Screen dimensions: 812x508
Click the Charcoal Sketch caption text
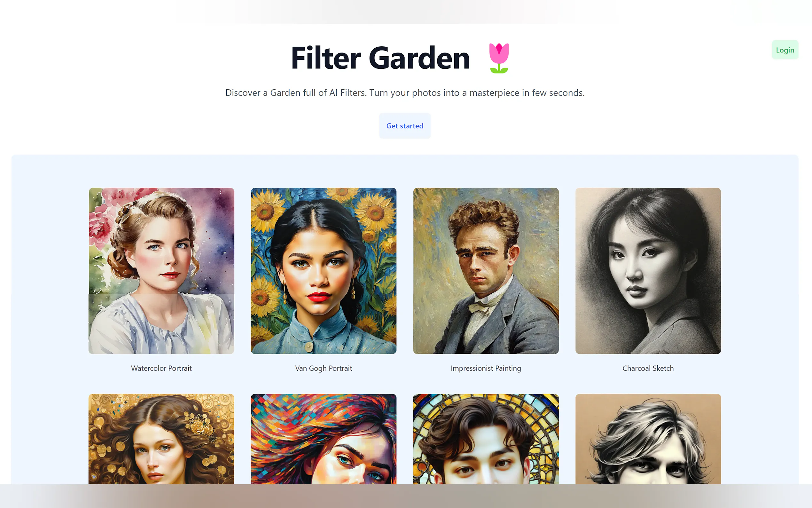point(648,368)
